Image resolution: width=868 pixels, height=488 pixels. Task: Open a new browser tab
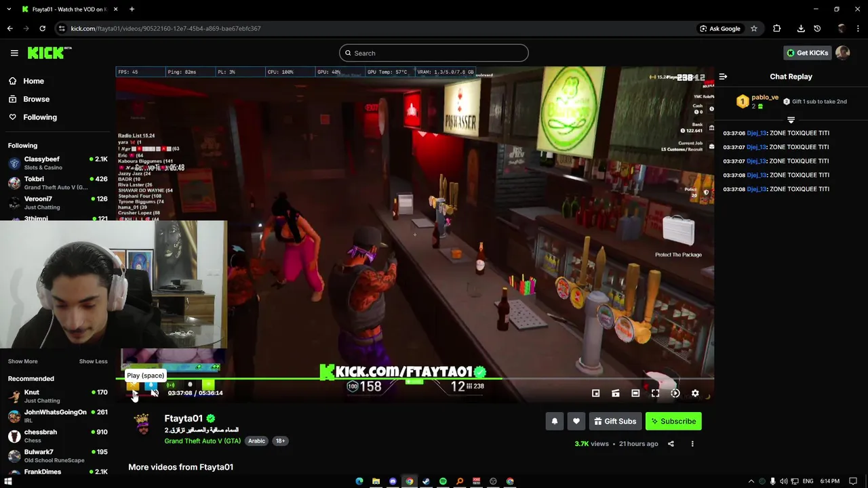(132, 9)
